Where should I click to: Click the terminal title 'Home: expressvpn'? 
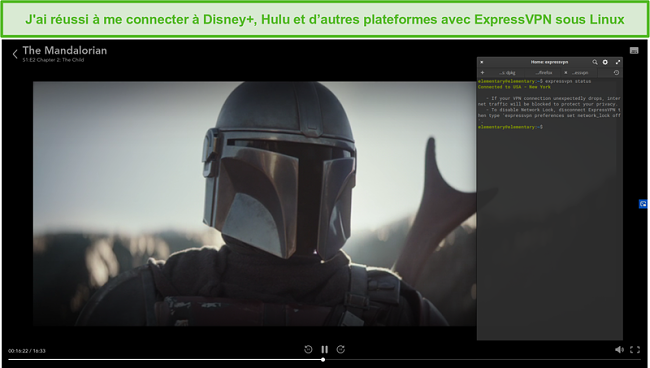(x=549, y=62)
